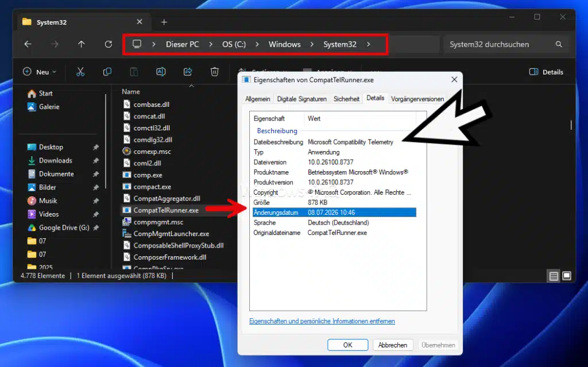Click the search magnifier icon

559,44
